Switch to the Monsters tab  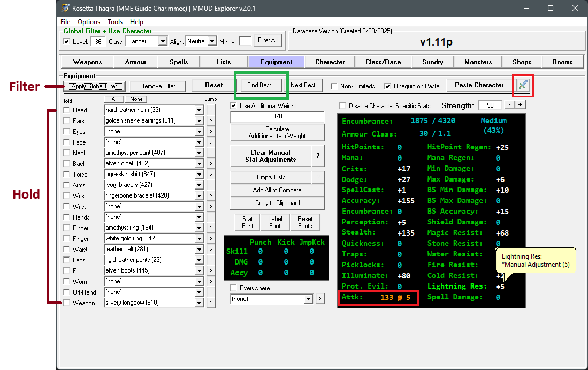(x=478, y=62)
